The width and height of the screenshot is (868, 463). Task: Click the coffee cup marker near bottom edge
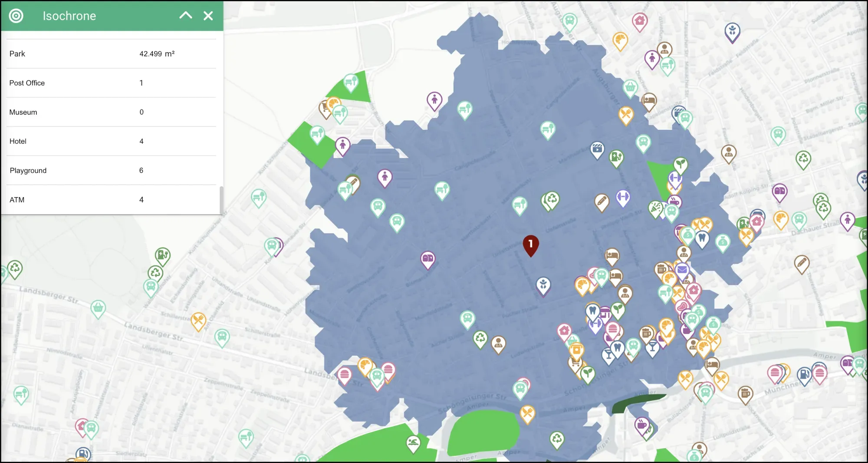coord(642,425)
